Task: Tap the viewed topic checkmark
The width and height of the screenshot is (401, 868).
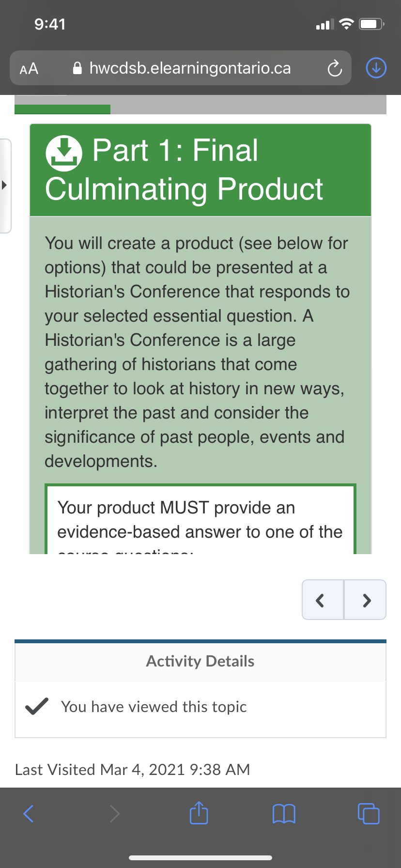Action: click(36, 707)
